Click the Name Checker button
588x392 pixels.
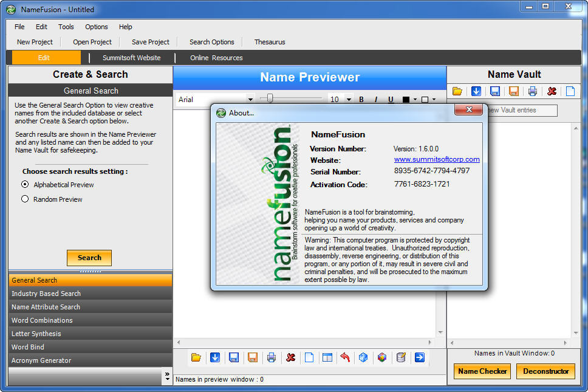(x=482, y=371)
